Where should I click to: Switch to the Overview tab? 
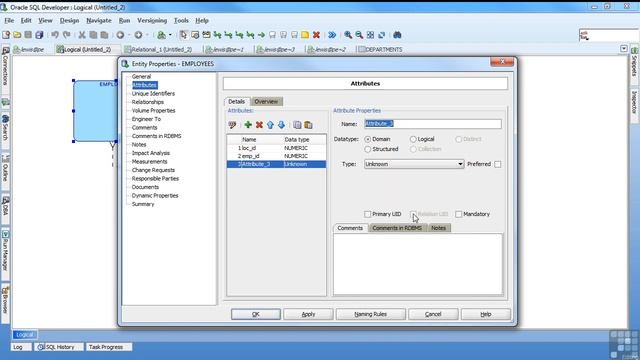coord(266,101)
